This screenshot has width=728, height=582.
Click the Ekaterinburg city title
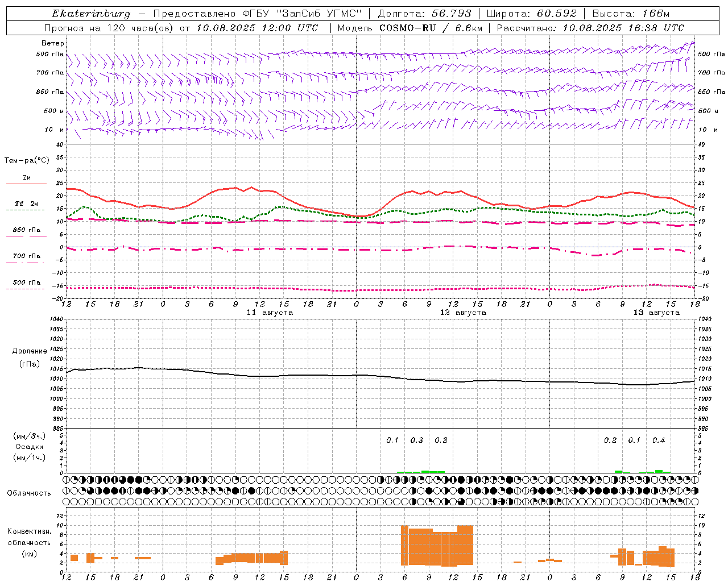click(91, 14)
